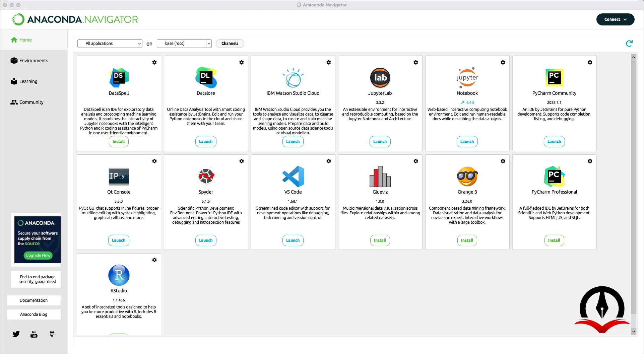644x354 pixels.
Task: Open Anaconda GitHub page
Action: coord(52,334)
